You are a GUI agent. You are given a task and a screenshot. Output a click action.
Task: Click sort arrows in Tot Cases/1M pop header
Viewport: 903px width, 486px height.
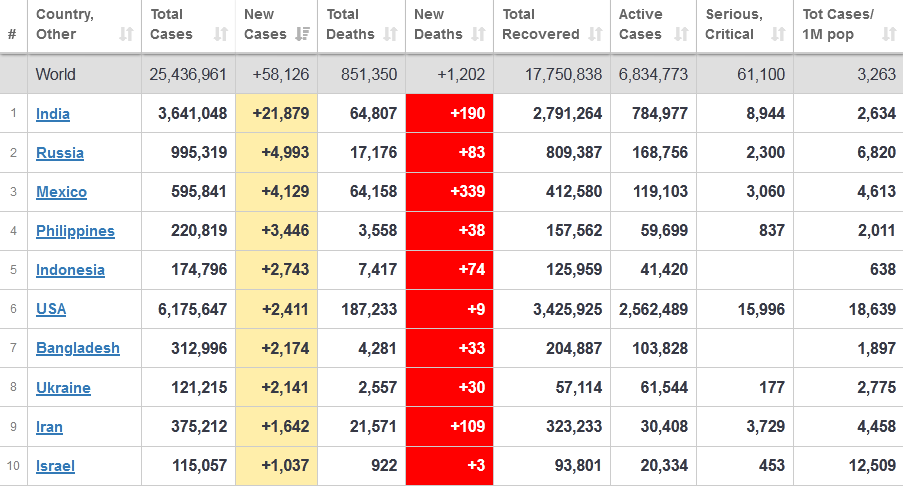888,34
